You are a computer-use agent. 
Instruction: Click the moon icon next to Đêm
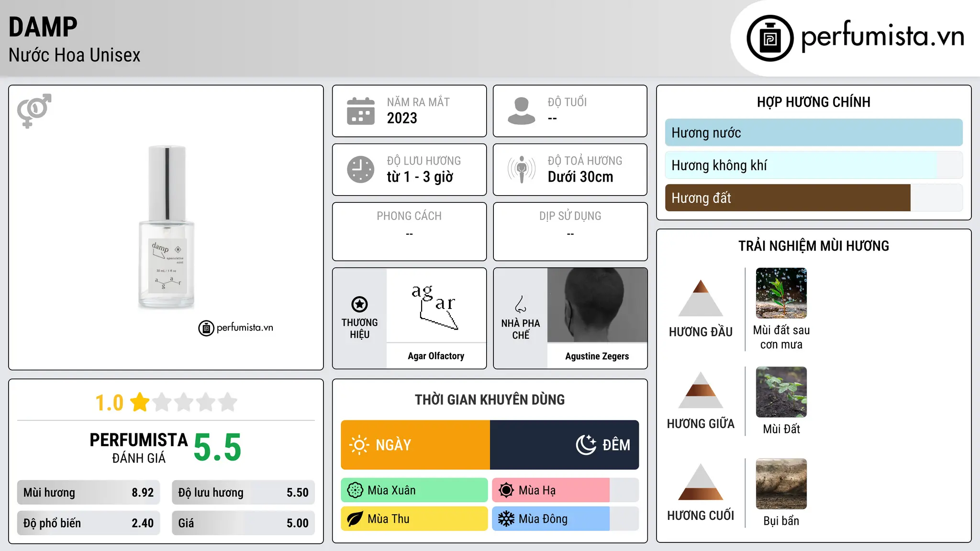click(x=586, y=445)
